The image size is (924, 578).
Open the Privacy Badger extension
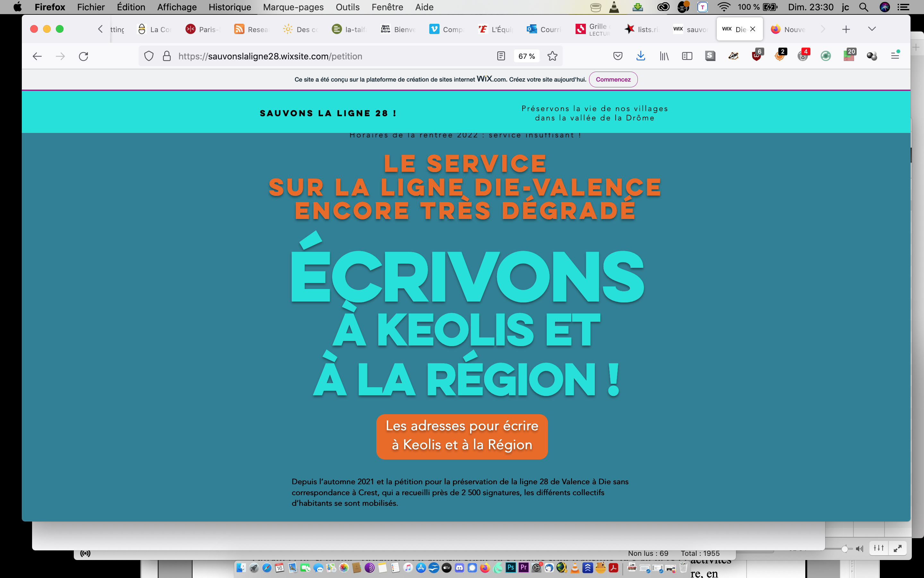tap(733, 56)
